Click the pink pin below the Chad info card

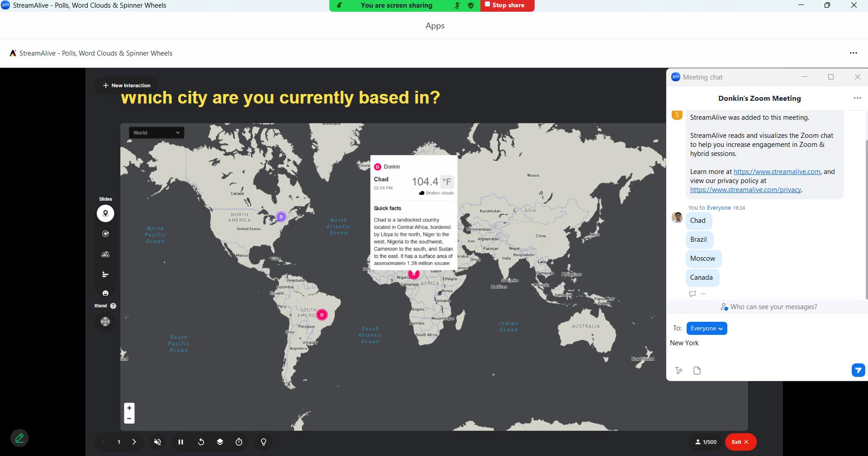pos(414,274)
